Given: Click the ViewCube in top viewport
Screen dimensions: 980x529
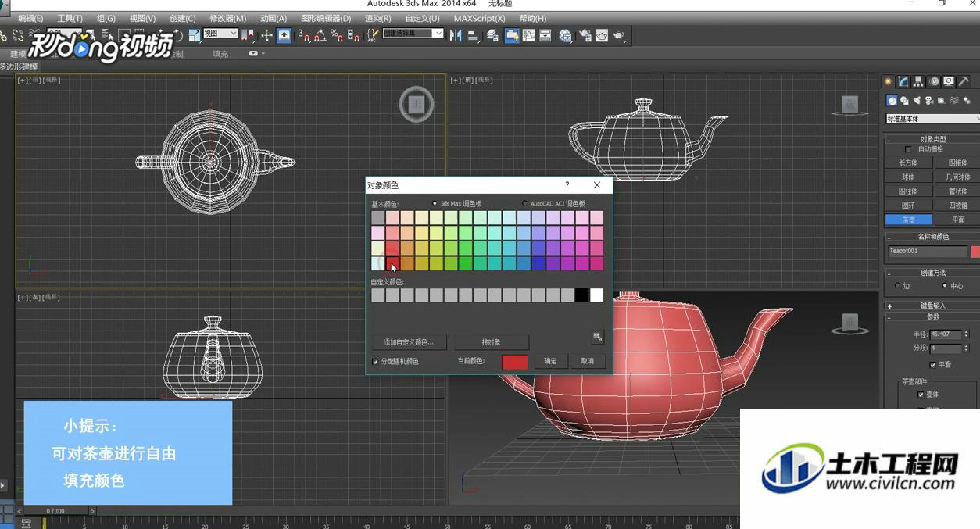Looking at the screenshot, I should pyautogui.click(x=417, y=104).
